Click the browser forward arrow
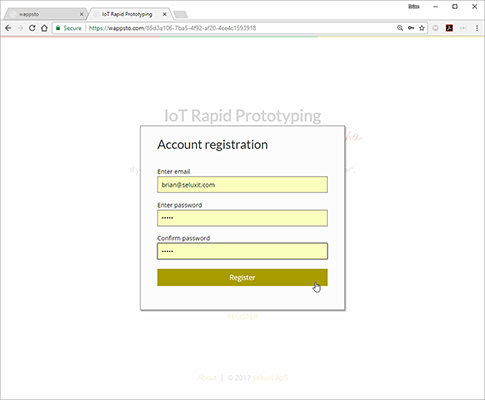Image resolution: width=485 pixels, height=400 pixels. click(x=20, y=28)
